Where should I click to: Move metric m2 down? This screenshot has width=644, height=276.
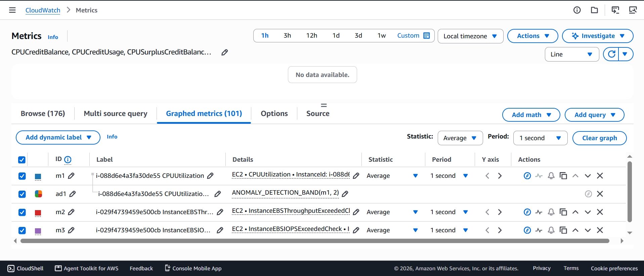588,212
